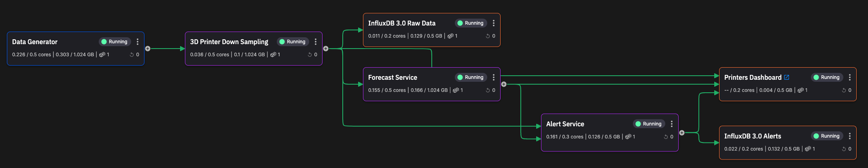868x168 pixels.
Task: Select the Printers Dashboard node card
Action: click(788, 84)
